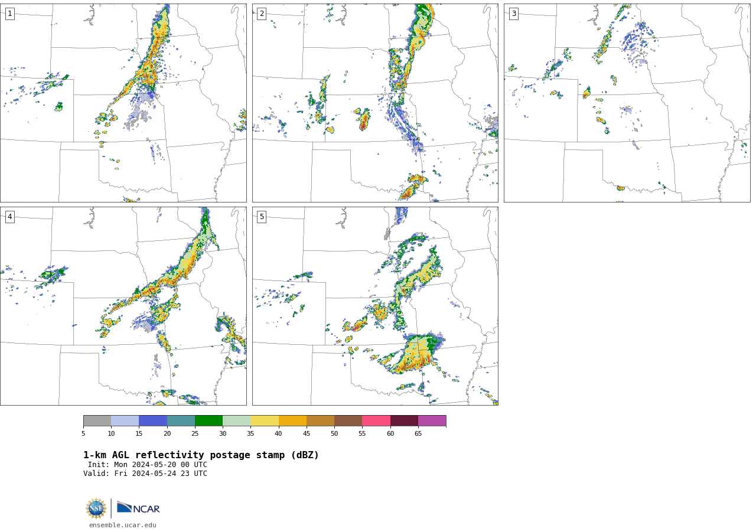756x532 pixels.
Task: Click the member label '3' box
Action: pos(513,14)
